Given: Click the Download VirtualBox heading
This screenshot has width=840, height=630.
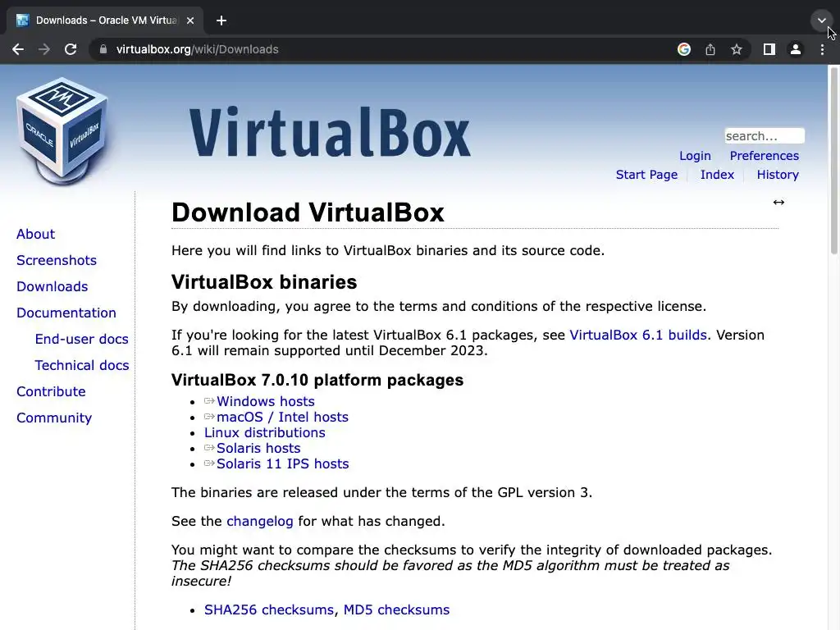Looking at the screenshot, I should (308, 212).
